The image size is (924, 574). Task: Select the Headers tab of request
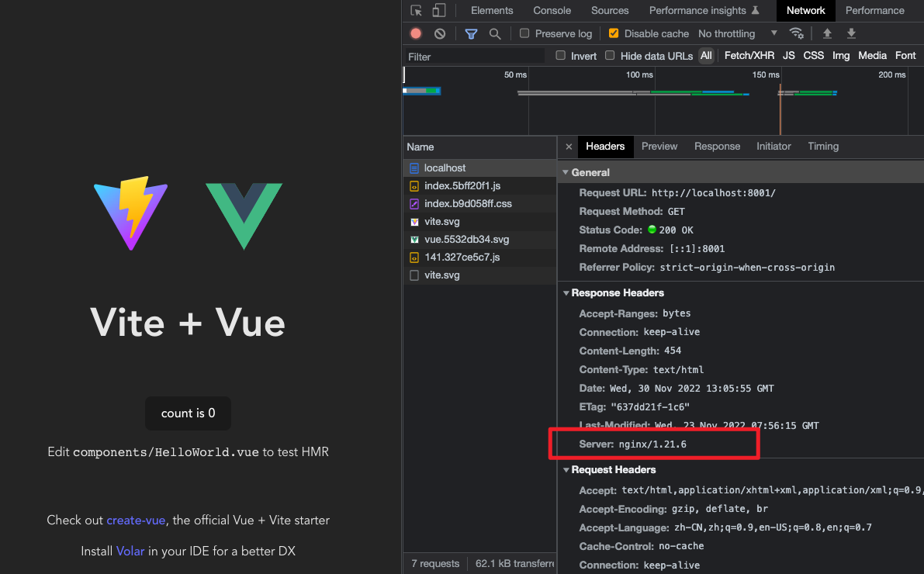pyautogui.click(x=605, y=147)
